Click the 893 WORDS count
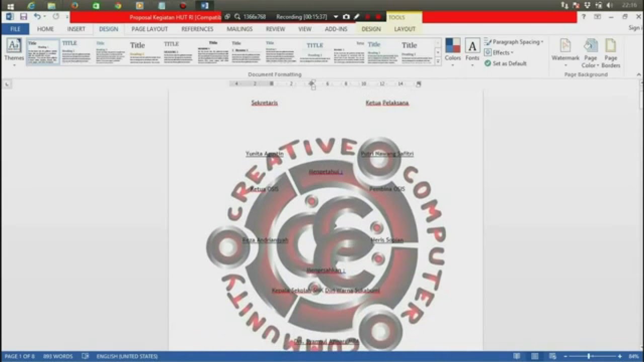Image resolution: width=644 pixels, height=362 pixels. (58, 356)
